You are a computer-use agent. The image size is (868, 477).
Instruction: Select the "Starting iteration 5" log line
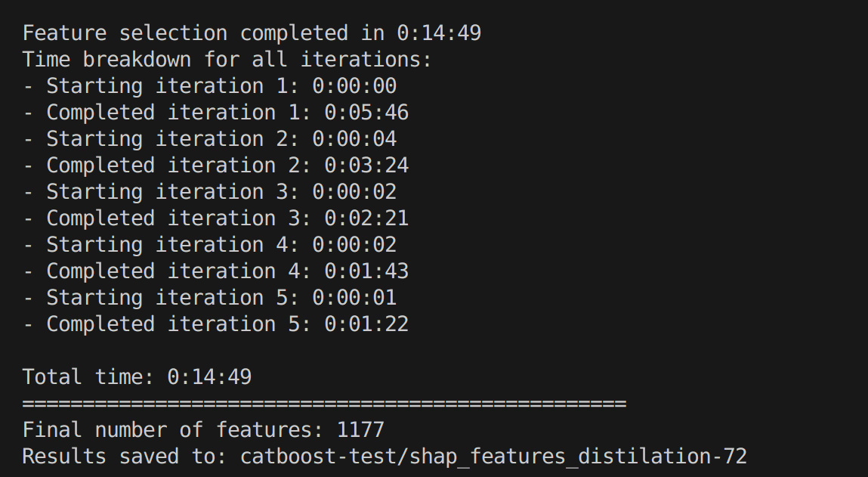[209, 298]
